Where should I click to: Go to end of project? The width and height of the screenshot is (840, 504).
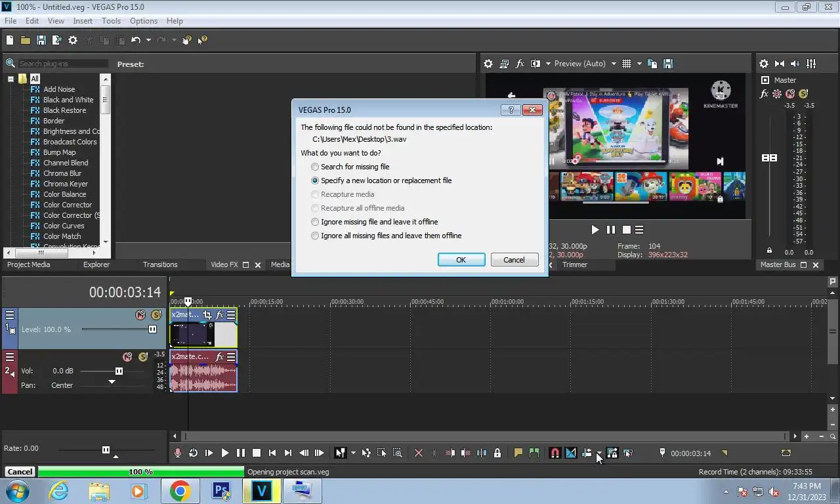[x=288, y=453]
